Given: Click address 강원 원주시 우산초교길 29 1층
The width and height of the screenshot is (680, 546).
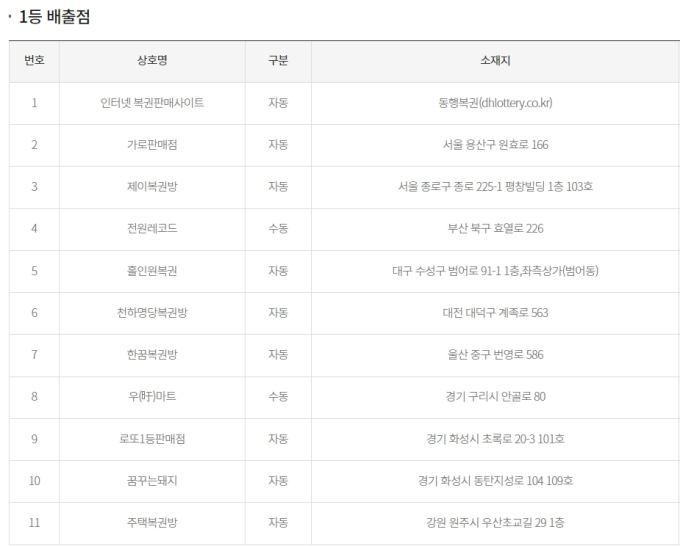Looking at the screenshot, I should tap(495, 523).
